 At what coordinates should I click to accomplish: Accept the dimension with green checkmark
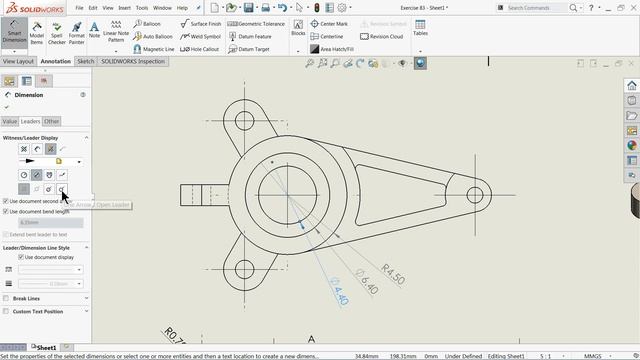click(x=7, y=107)
